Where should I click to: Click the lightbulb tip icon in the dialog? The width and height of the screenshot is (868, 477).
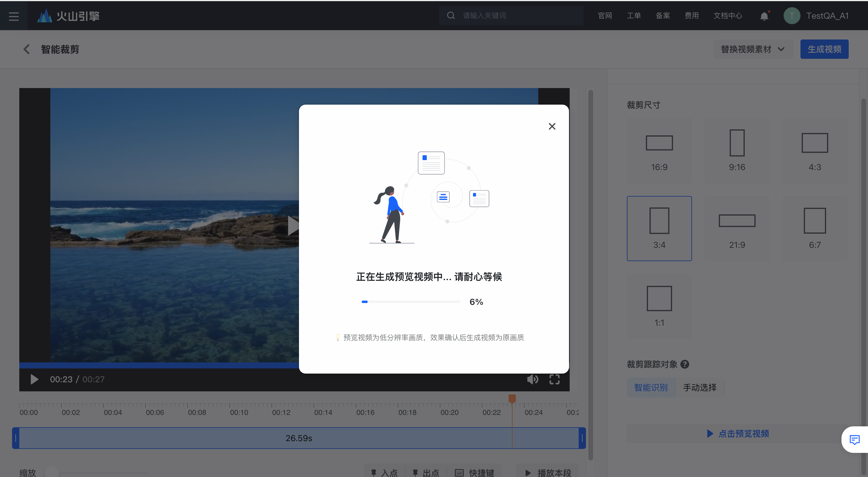[x=337, y=337]
